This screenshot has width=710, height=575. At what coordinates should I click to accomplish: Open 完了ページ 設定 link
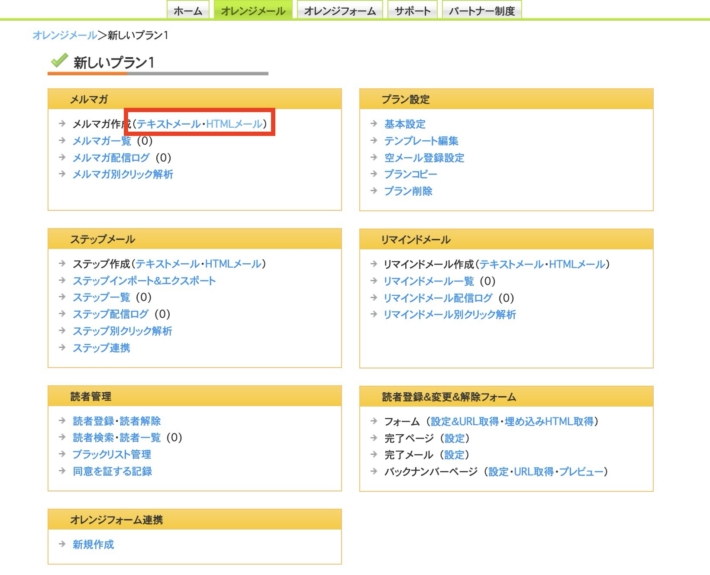tap(455, 438)
